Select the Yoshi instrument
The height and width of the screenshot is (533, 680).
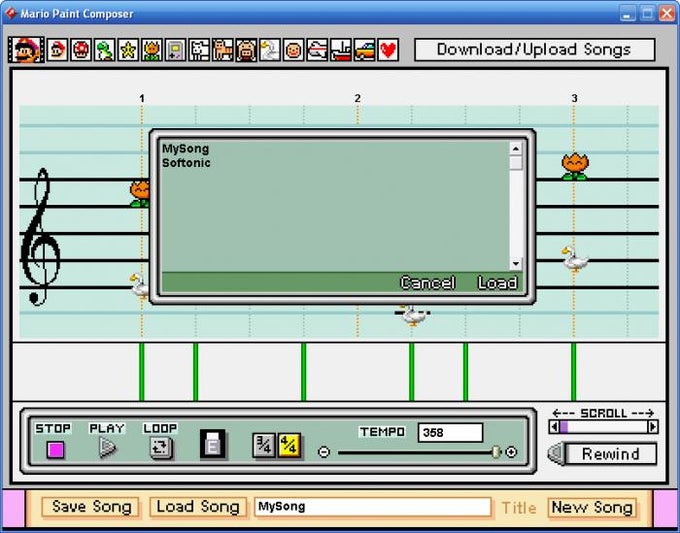click(x=105, y=50)
